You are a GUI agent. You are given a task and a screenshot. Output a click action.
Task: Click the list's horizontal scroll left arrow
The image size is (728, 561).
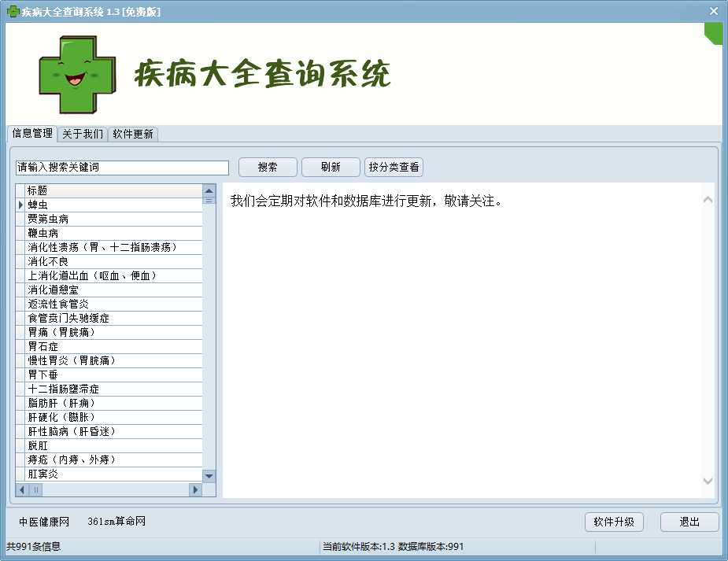coord(22,489)
